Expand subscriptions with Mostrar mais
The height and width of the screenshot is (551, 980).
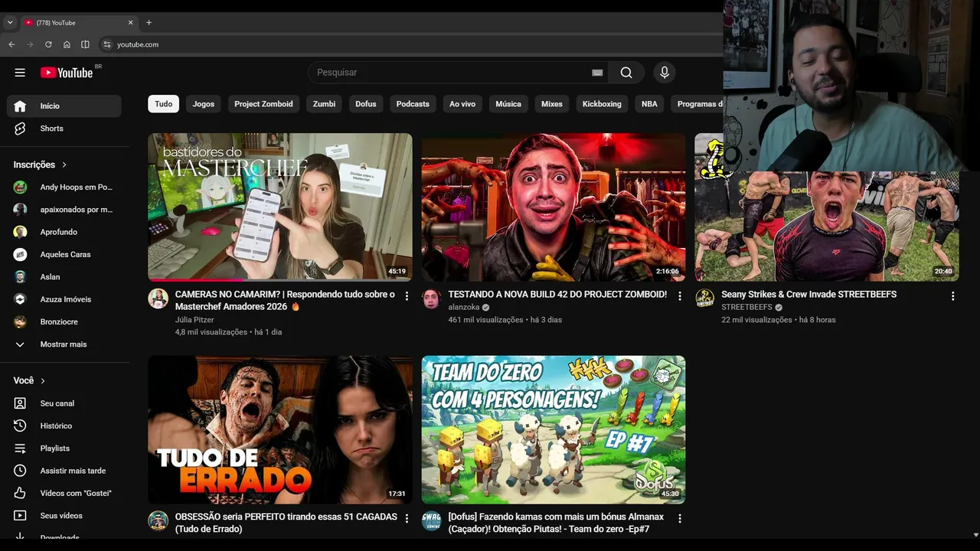[64, 344]
